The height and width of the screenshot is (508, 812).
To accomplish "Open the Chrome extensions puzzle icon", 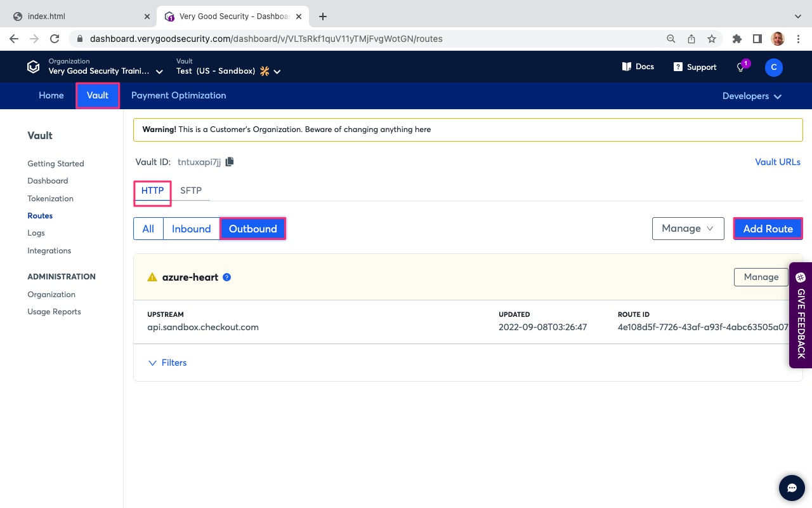I will pyautogui.click(x=737, y=39).
